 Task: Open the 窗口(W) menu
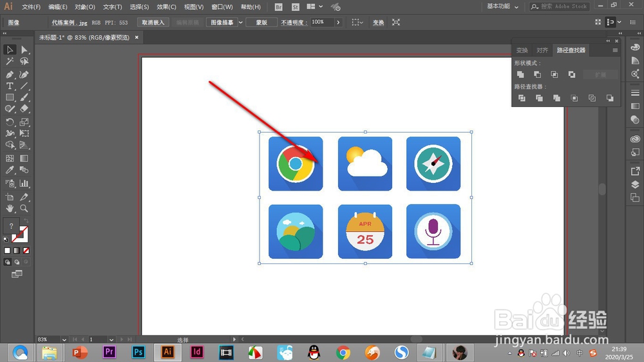tap(222, 7)
